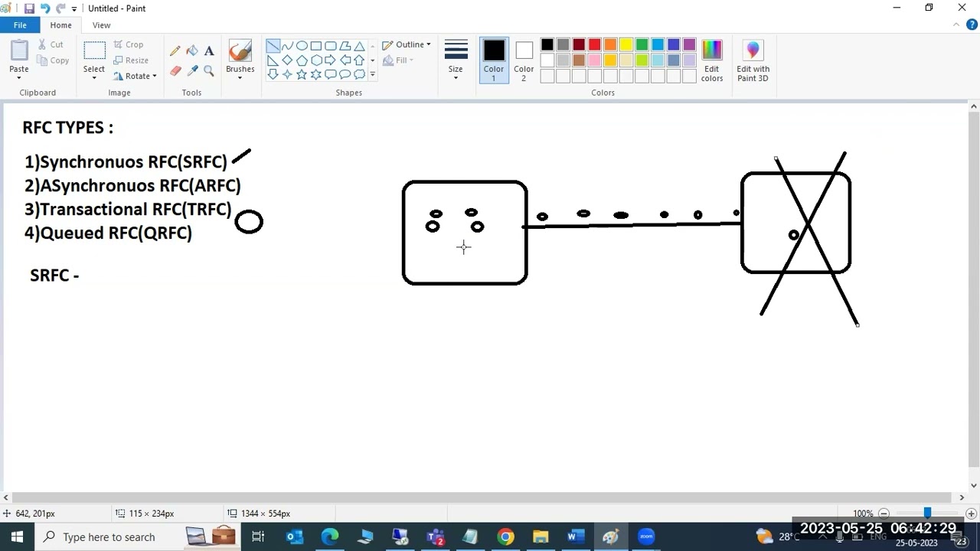Select the Fill with color bucket tool
Image resolution: width=980 pixels, height=551 pixels.
pos(192,51)
